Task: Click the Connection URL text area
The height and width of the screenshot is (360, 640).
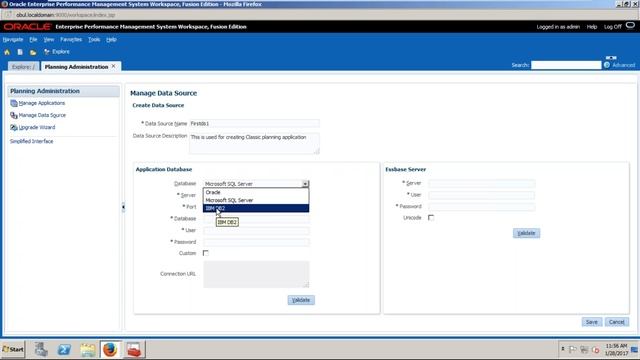Action: [256, 274]
